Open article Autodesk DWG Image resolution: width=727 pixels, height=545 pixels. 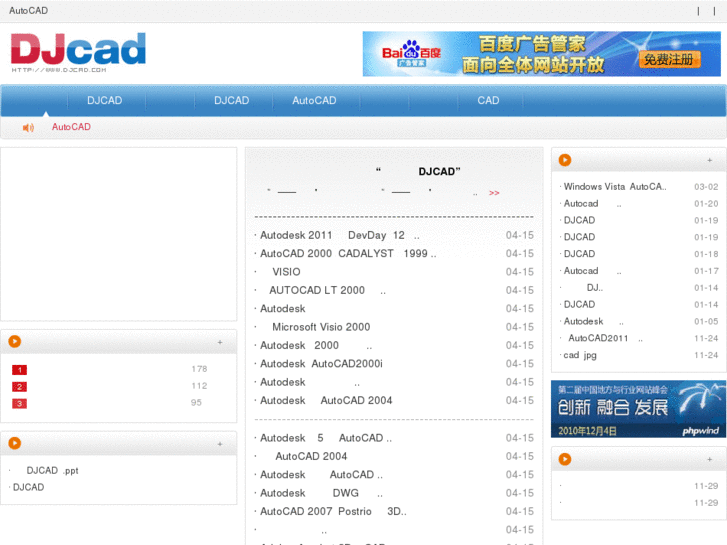[x=321, y=493]
